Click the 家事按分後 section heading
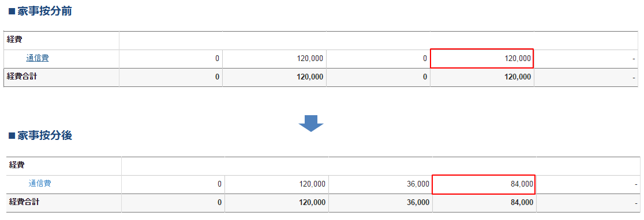 coord(45,135)
